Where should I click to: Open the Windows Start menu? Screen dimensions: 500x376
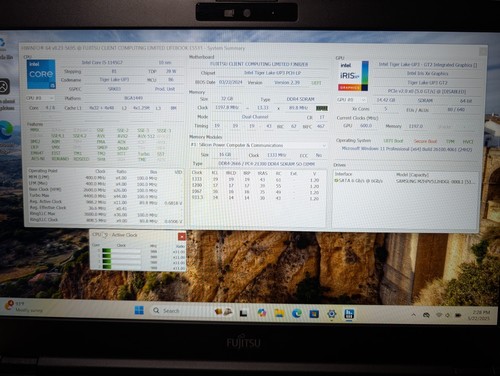pos(139,310)
